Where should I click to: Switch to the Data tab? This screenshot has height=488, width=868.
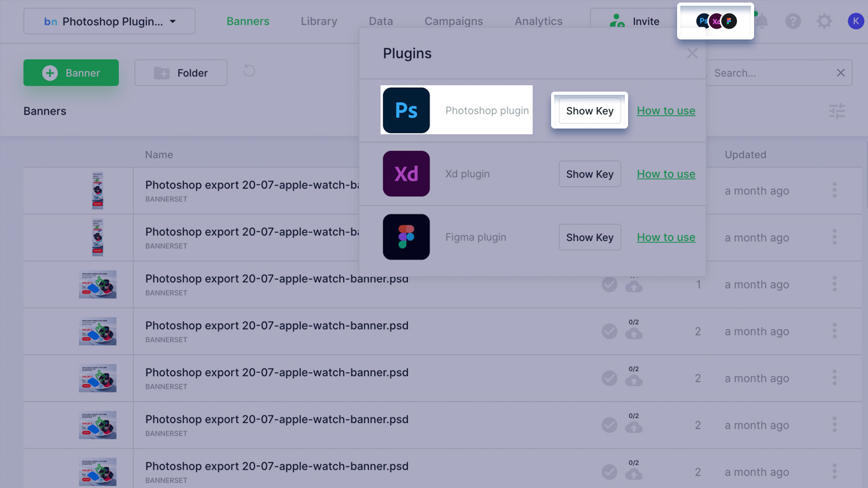(x=381, y=21)
